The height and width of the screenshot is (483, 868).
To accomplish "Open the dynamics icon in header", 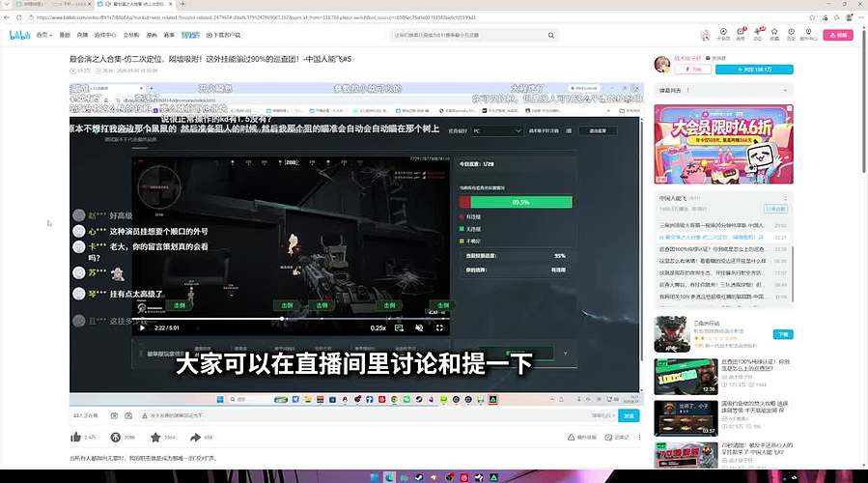I will click(757, 34).
